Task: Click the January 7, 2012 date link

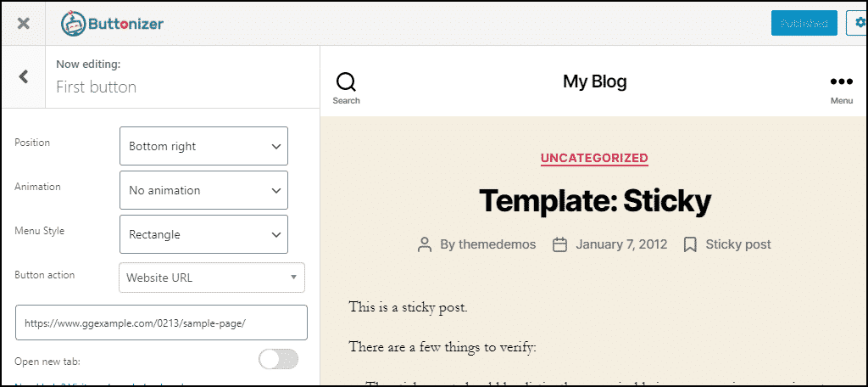Action: (621, 244)
